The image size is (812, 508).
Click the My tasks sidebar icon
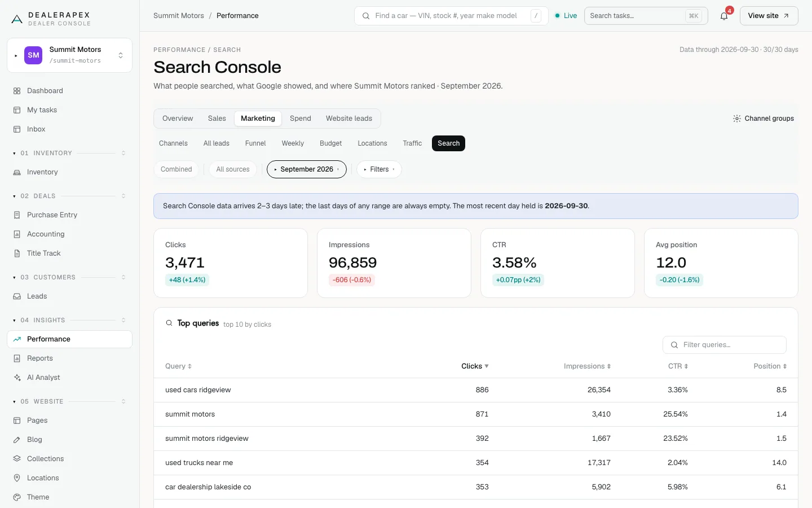17,110
